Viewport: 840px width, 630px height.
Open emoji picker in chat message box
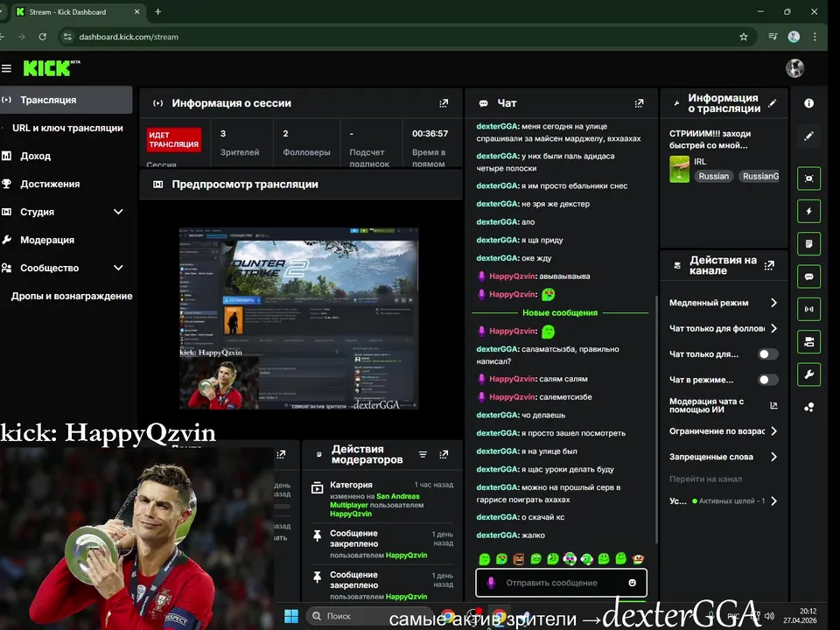(632, 583)
